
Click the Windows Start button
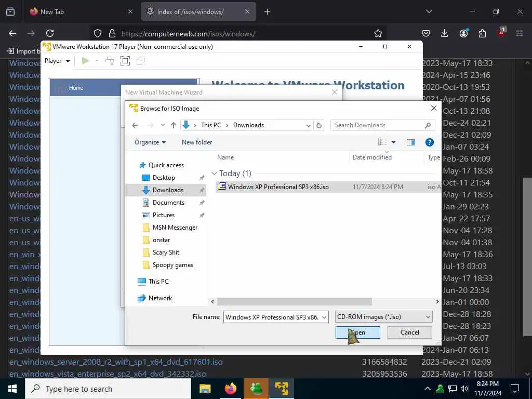(12, 389)
